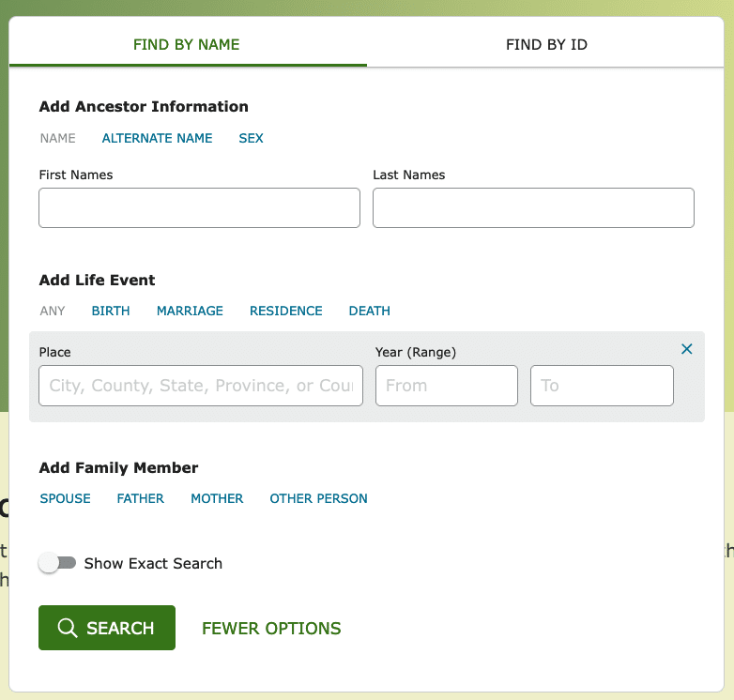The image size is (734, 700).
Task: Choose the Marriage life event
Action: point(190,311)
